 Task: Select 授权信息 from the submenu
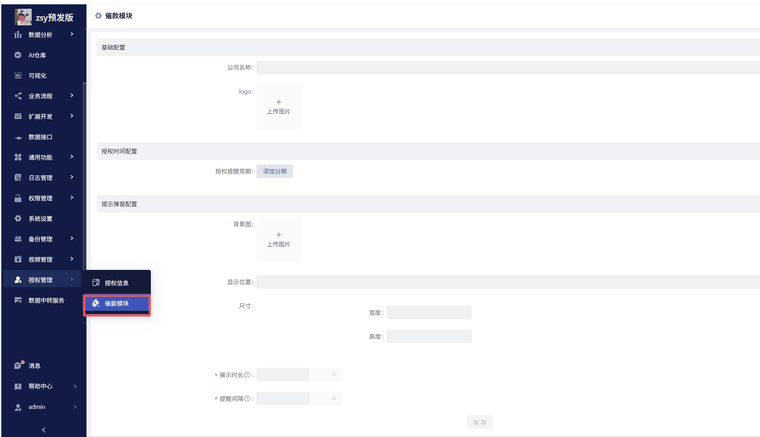pyautogui.click(x=117, y=283)
